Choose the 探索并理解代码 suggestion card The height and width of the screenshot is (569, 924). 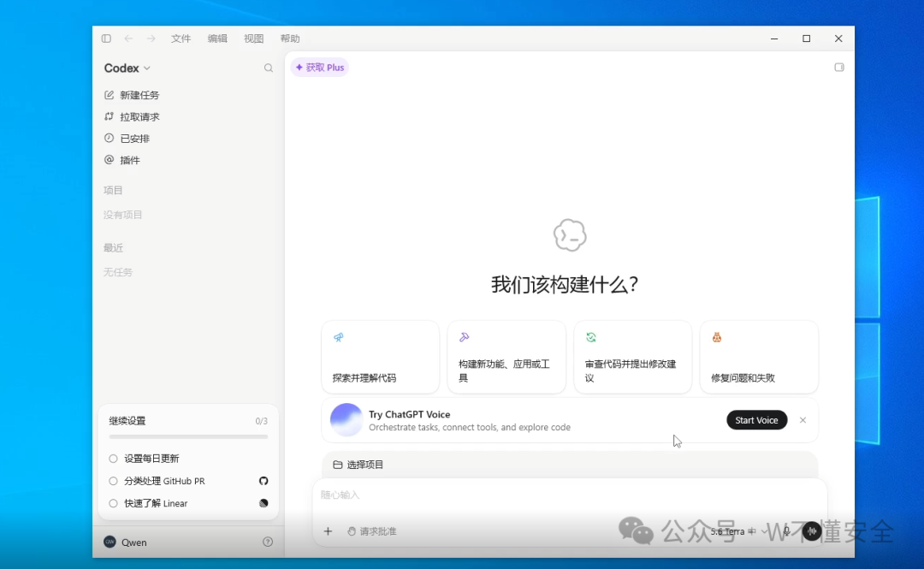click(x=381, y=357)
